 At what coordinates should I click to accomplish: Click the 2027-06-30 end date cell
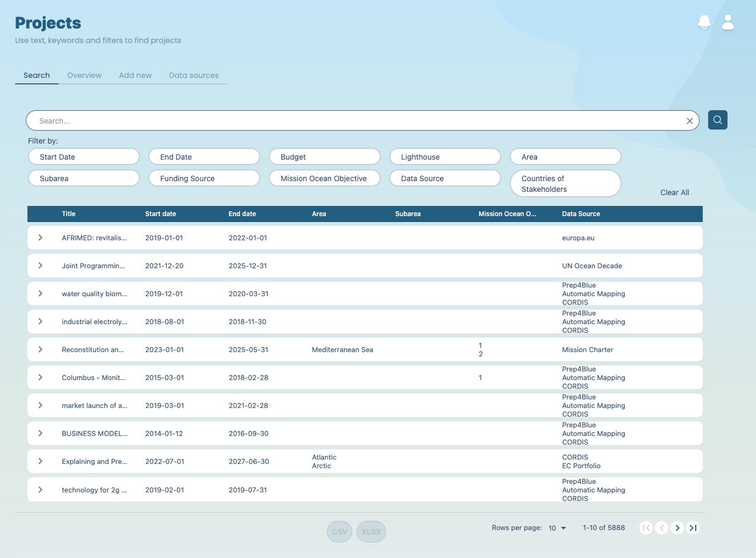(248, 461)
